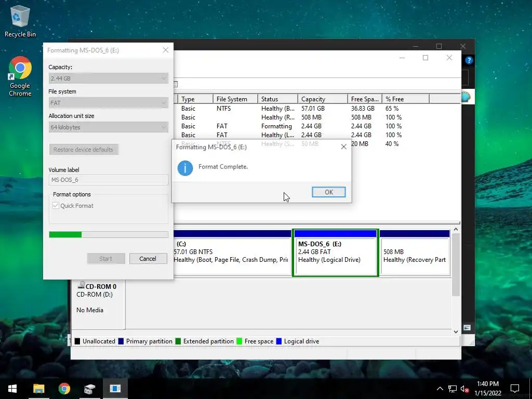
Task: Click the black Unallocated legend swatch
Action: point(77,341)
